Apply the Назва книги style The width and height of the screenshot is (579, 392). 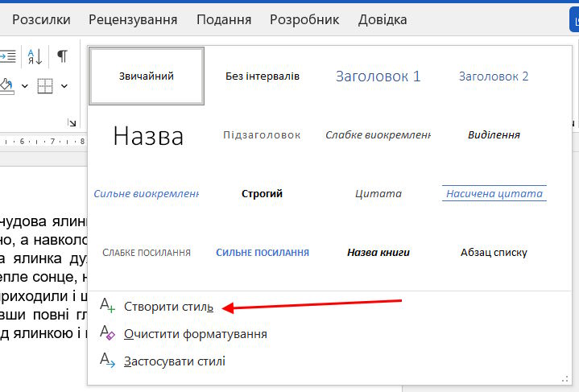pos(378,253)
